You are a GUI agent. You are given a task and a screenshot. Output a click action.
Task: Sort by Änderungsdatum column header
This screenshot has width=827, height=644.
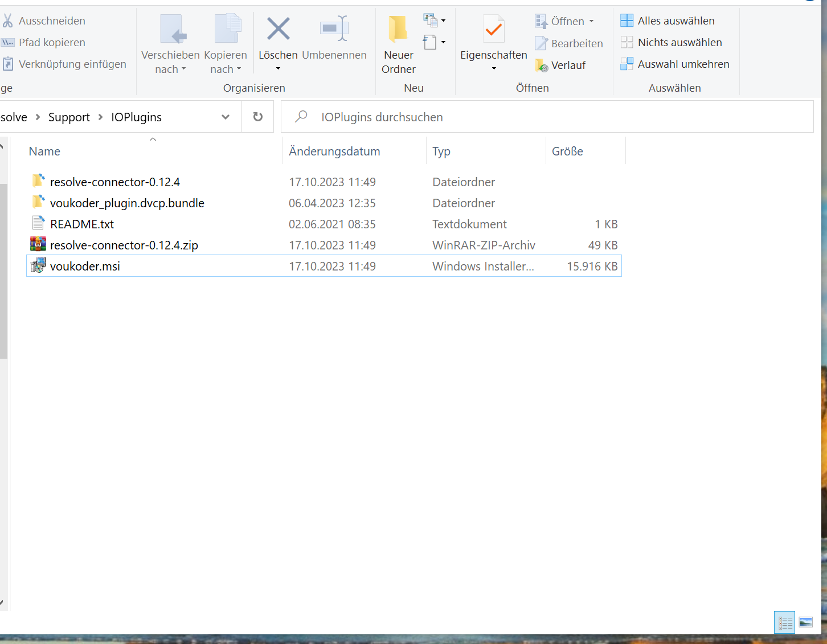point(334,151)
